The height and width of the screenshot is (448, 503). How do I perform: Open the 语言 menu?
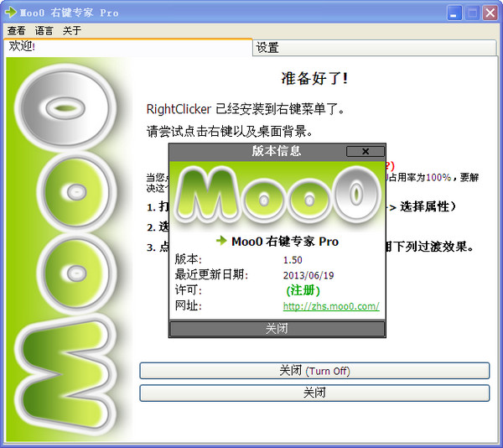[44, 31]
